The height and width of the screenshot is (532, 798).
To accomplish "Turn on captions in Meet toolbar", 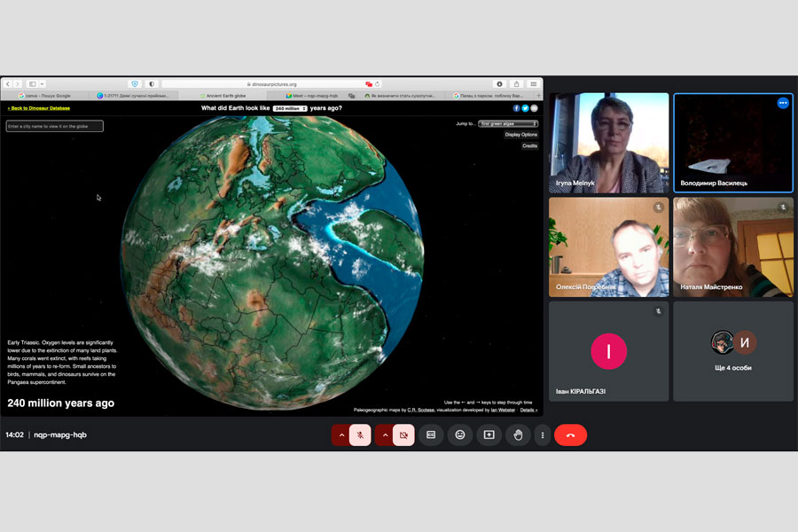I will click(x=431, y=435).
